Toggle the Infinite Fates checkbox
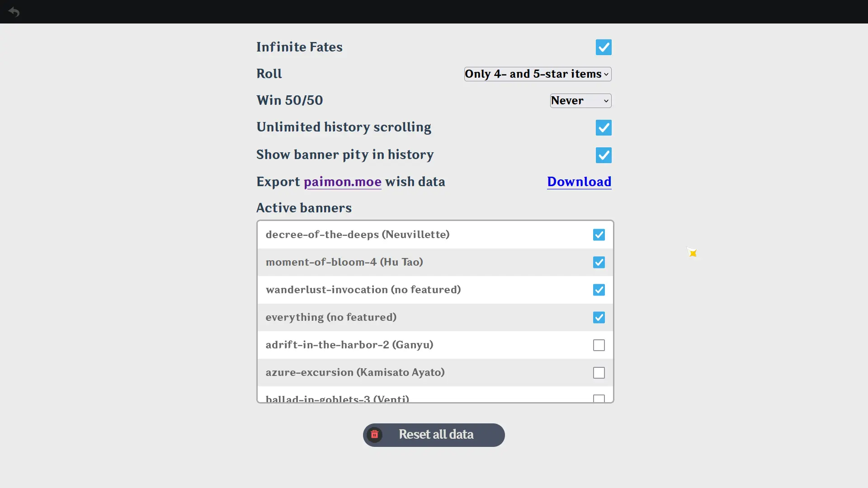The width and height of the screenshot is (868, 488). click(603, 47)
